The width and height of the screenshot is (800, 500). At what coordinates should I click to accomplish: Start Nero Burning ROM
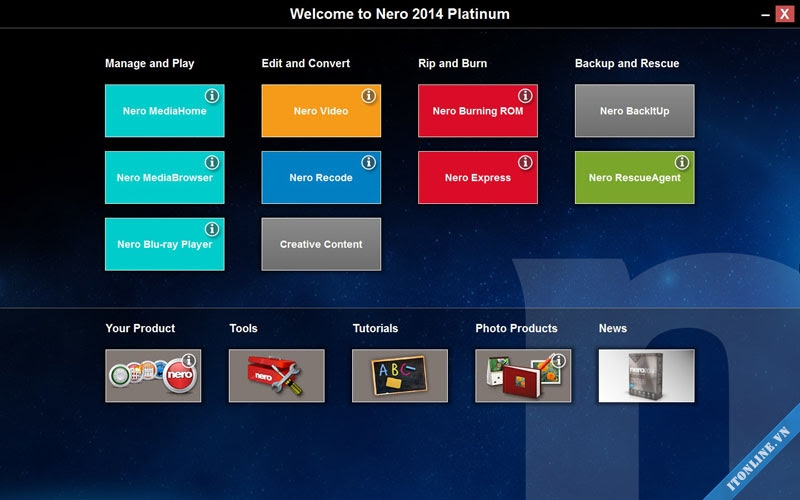[478, 111]
